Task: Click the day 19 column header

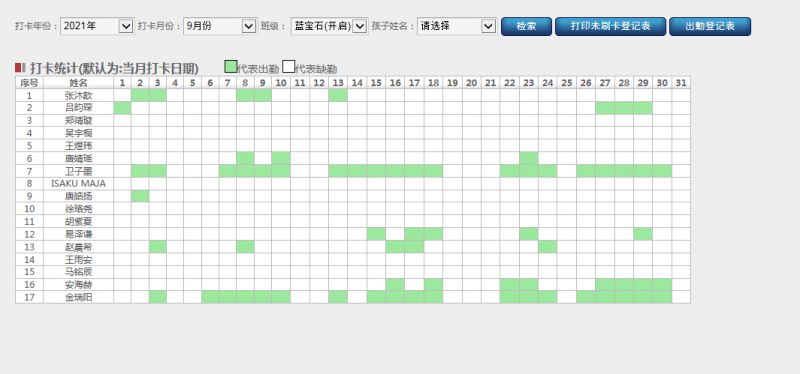Action: click(452, 83)
